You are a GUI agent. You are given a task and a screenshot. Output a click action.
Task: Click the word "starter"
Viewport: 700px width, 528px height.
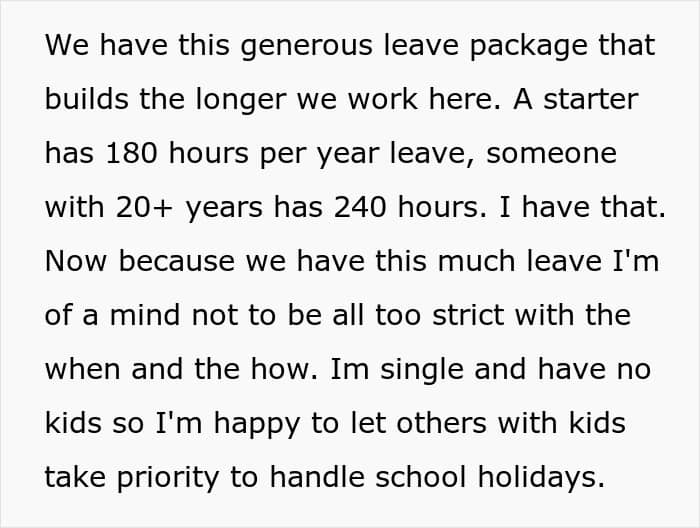(x=590, y=99)
